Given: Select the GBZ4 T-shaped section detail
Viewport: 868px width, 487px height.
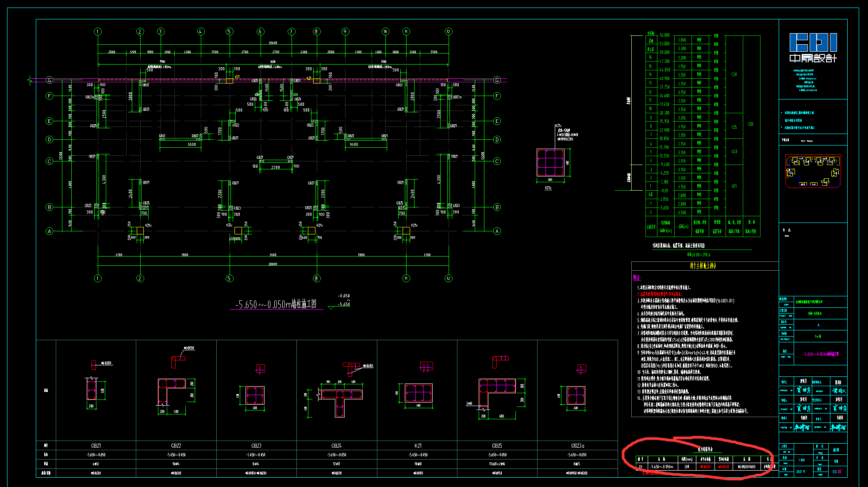Looking at the screenshot, I should tap(340, 403).
